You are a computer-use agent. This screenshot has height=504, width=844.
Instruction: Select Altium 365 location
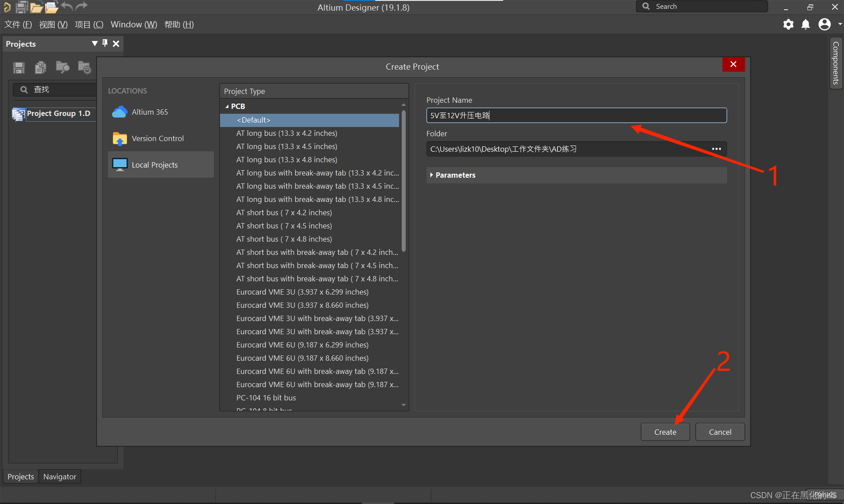[161, 112]
